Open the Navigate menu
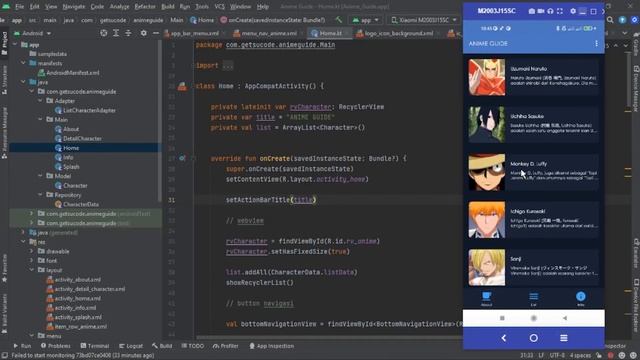The width and height of the screenshot is (640, 360). point(73,7)
